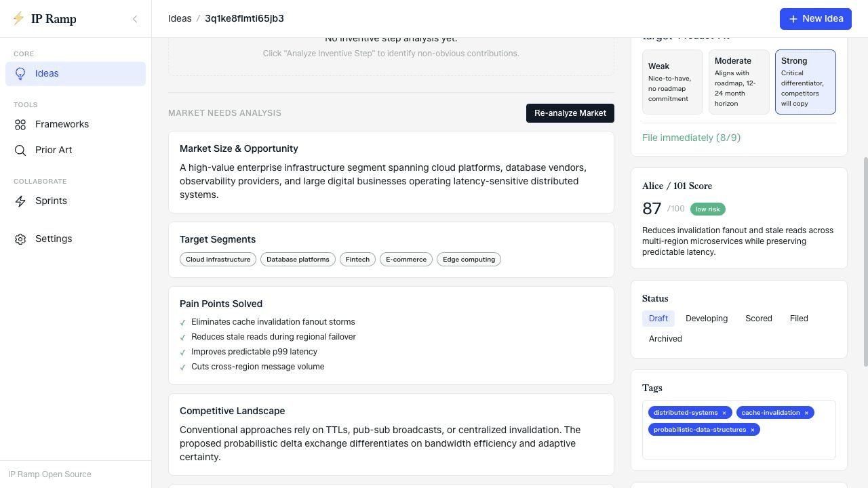Click the Re-analyze Market button

pyautogui.click(x=570, y=113)
